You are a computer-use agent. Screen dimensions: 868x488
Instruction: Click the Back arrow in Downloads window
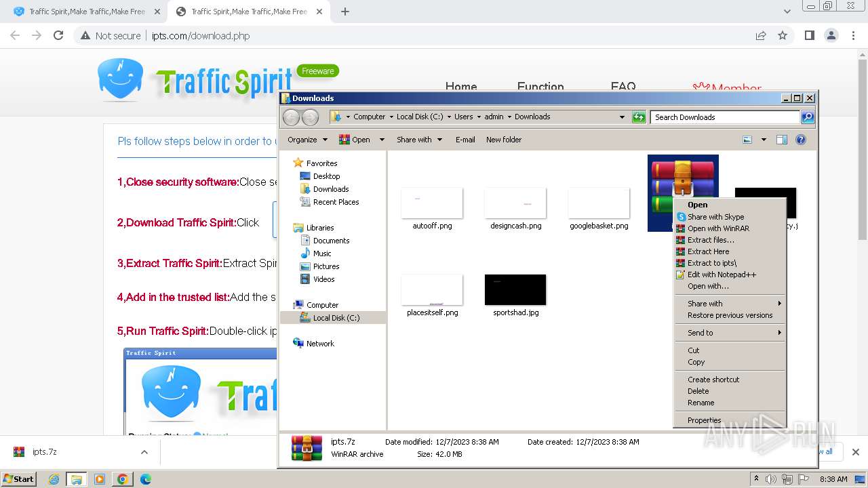[291, 117]
